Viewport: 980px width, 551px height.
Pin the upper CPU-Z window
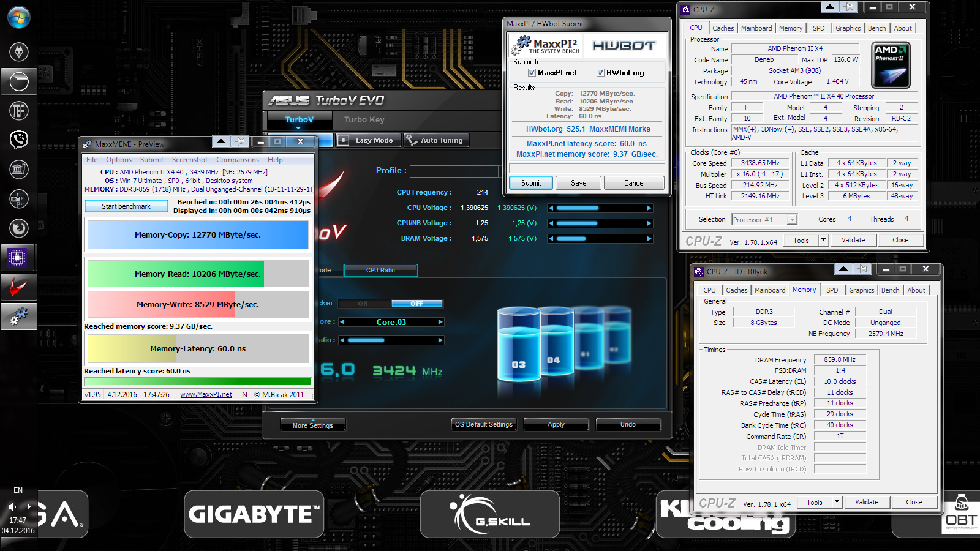point(849,7)
